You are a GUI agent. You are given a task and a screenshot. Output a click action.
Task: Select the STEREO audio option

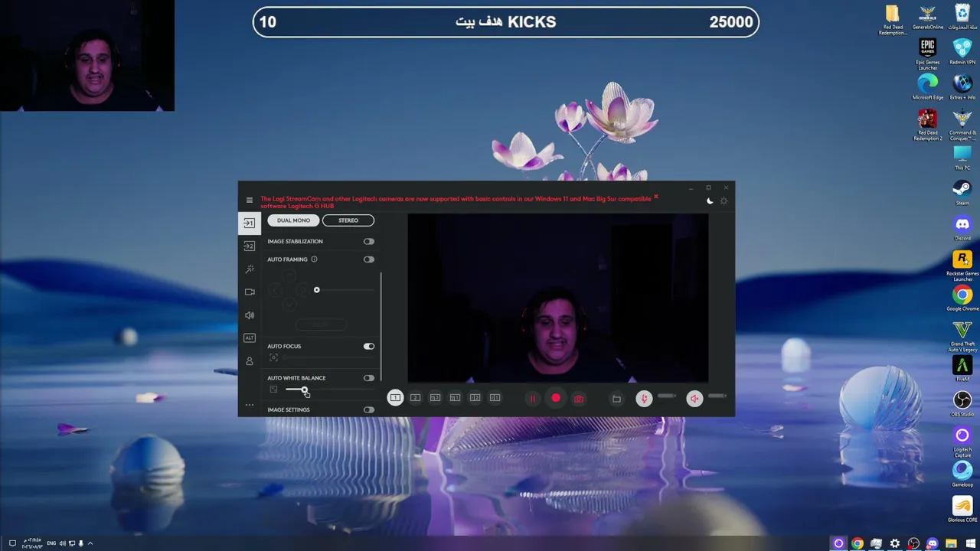point(348,220)
